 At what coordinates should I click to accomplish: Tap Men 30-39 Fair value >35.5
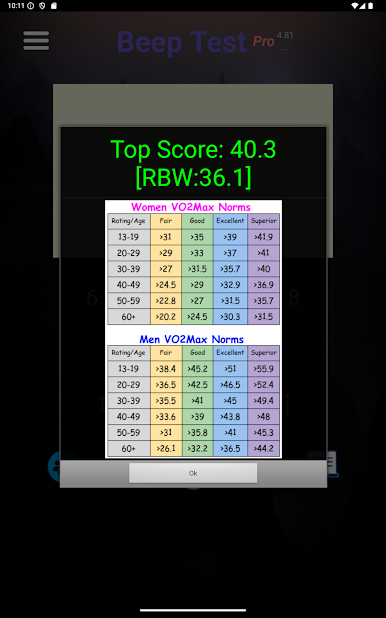point(166,400)
